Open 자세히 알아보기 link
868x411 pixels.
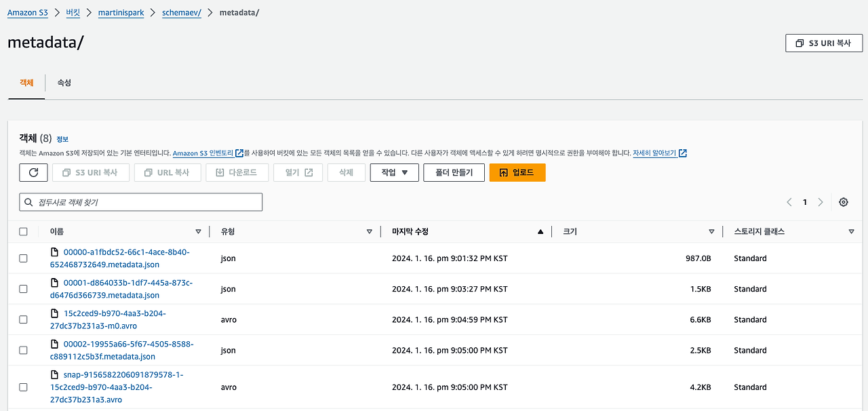click(x=654, y=153)
